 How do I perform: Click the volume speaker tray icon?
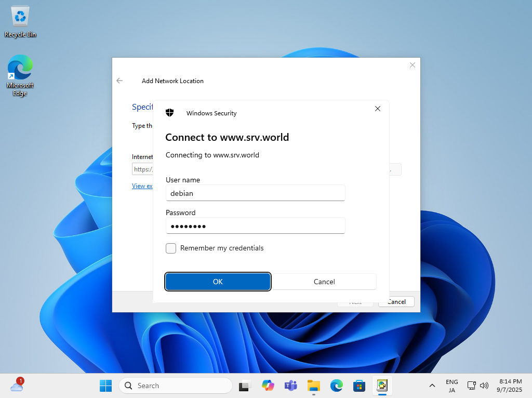tap(484, 386)
